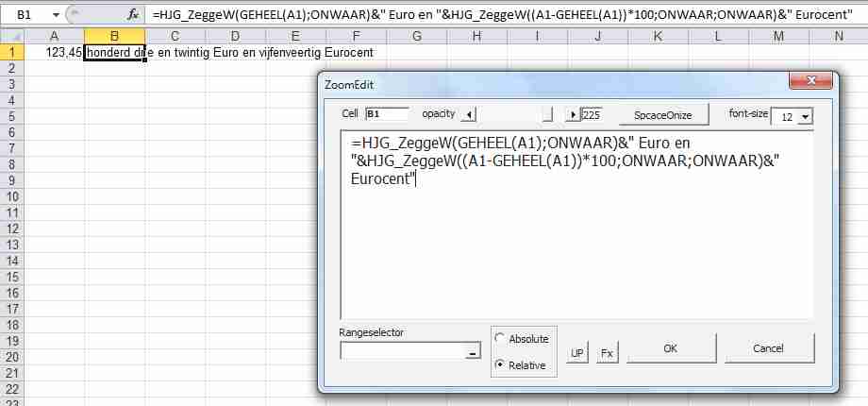The width and height of the screenshot is (868, 406).
Task: Click opacity value field 225
Action: 592,115
